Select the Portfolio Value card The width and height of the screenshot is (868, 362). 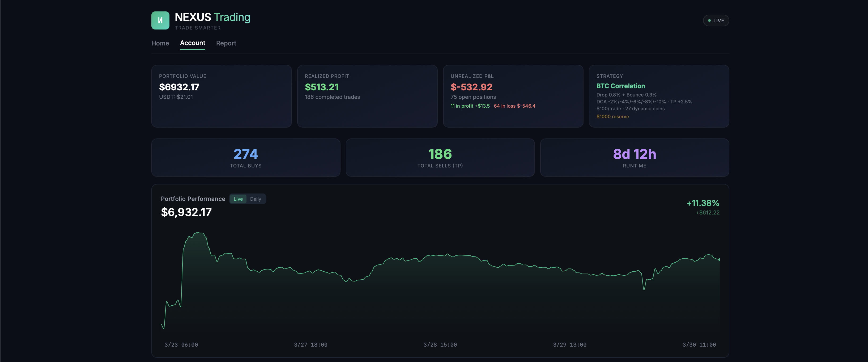221,96
